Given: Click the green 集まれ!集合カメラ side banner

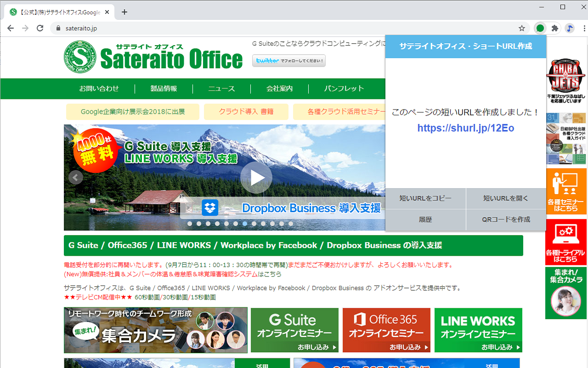Looking at the screenshot, I should click(566, 293).
